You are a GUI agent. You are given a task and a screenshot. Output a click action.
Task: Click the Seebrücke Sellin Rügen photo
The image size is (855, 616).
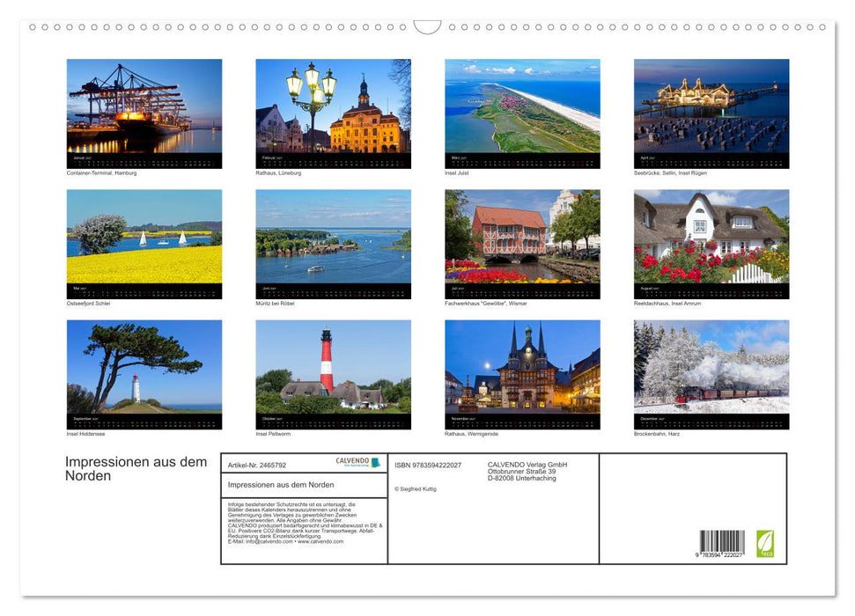coord(711,106)
